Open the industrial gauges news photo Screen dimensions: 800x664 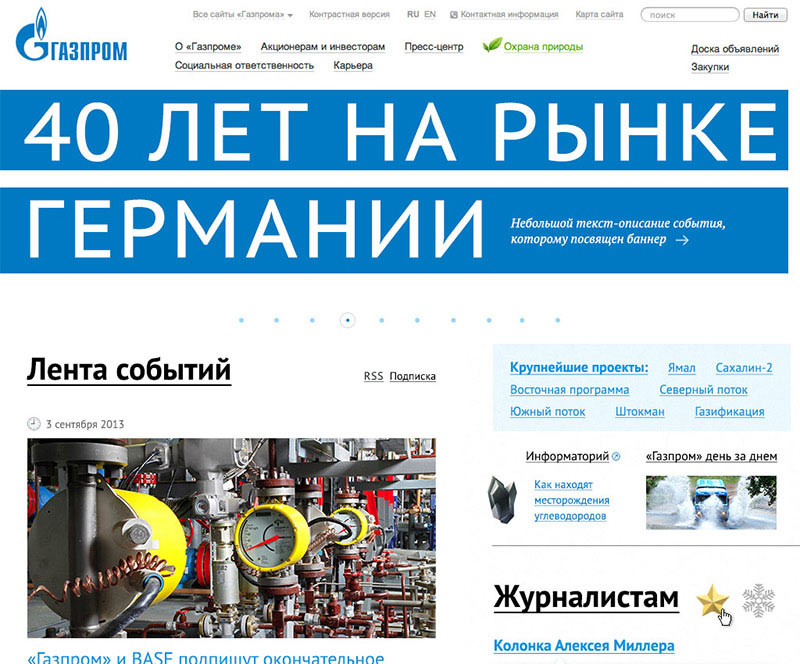[231, 537]
